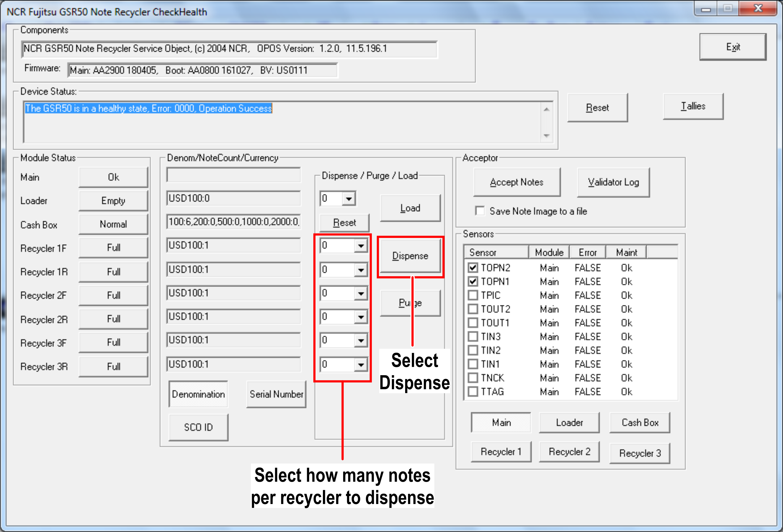
Task: Check the TOUT1 sensor checkbox
Action: (x=473, y=323)
